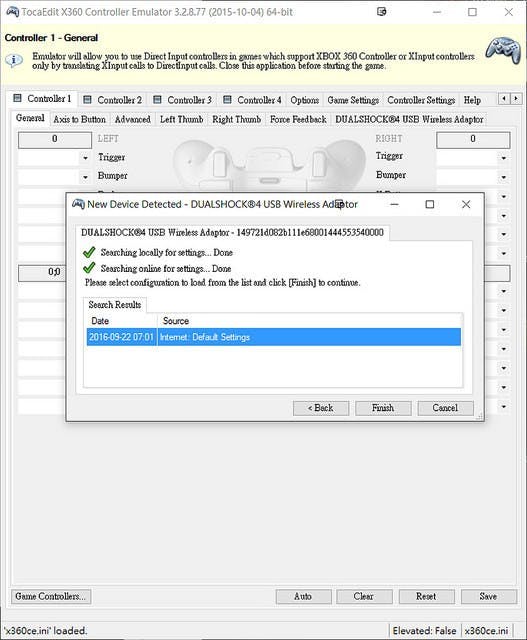Click the info icon beside the emulator description
527x640 pixels.
click(14, 60)
